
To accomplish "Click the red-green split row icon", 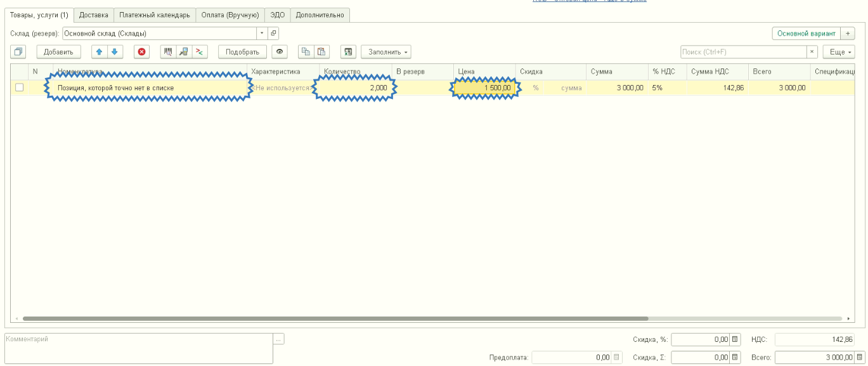I will (x=200, y=52).
